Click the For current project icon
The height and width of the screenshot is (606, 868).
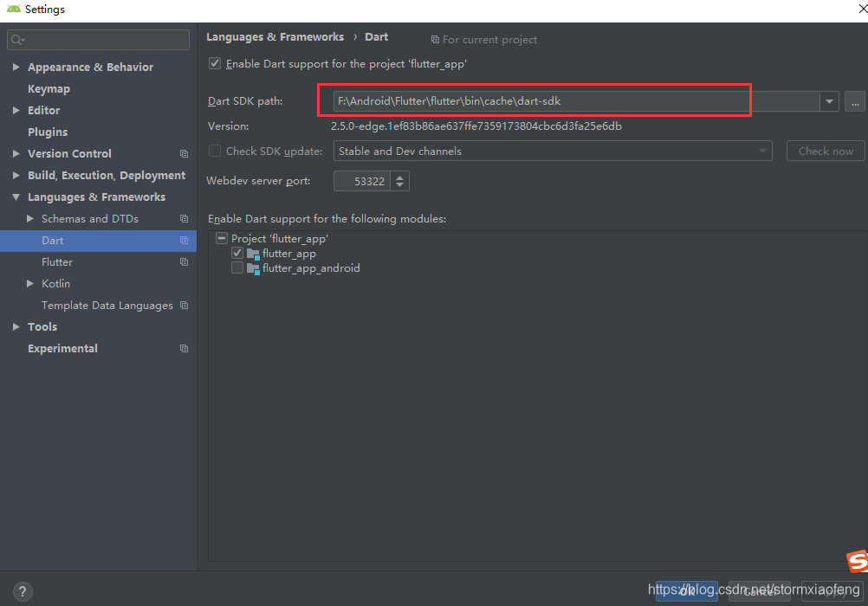tap(435, 40)
